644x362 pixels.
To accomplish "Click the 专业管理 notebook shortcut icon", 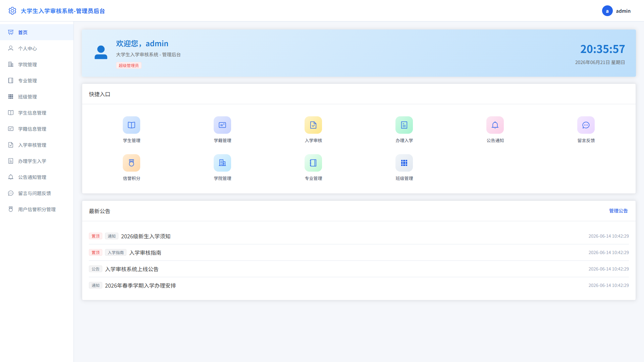I will tap(313, 163).
